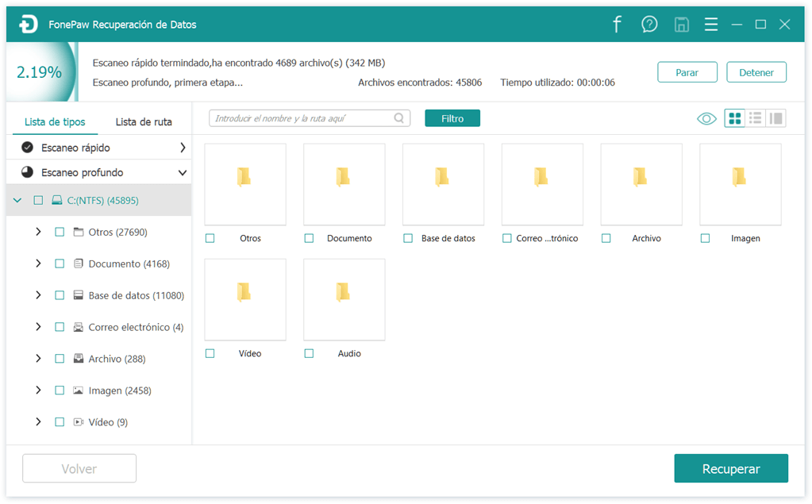The width and height of the screenshot is (812, 504).
Task: Switch to Lista de ruta tab
Action: pyautogui.click(x=144, y=122)
